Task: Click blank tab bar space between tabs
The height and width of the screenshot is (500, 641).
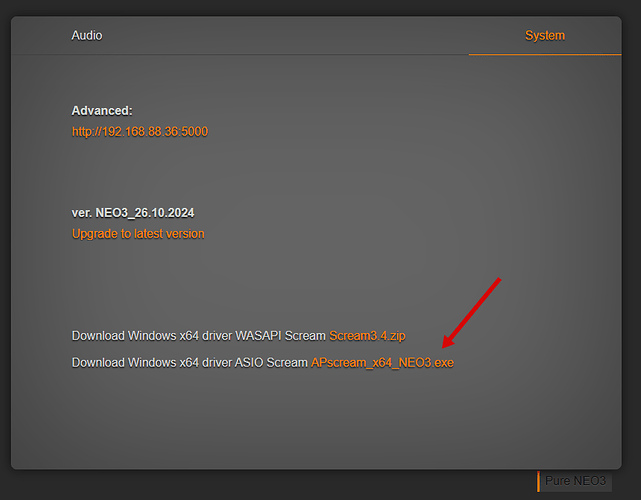Action: tap(300, 35)
